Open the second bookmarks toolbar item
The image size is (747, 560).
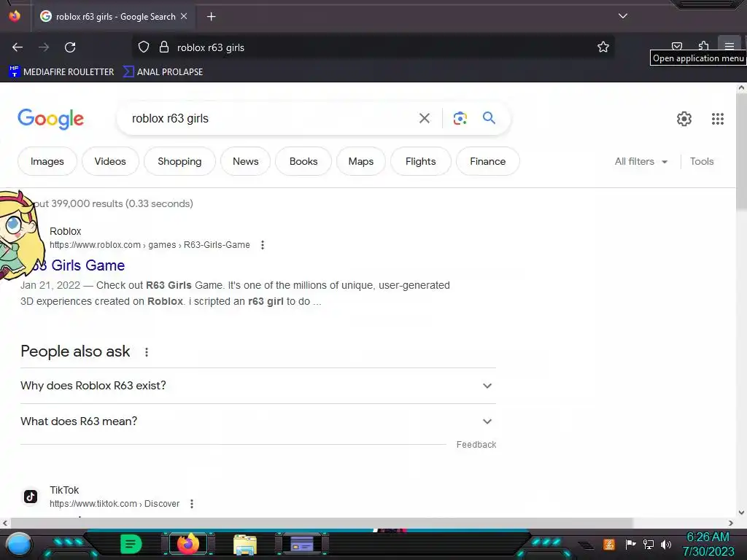(163, 72)
